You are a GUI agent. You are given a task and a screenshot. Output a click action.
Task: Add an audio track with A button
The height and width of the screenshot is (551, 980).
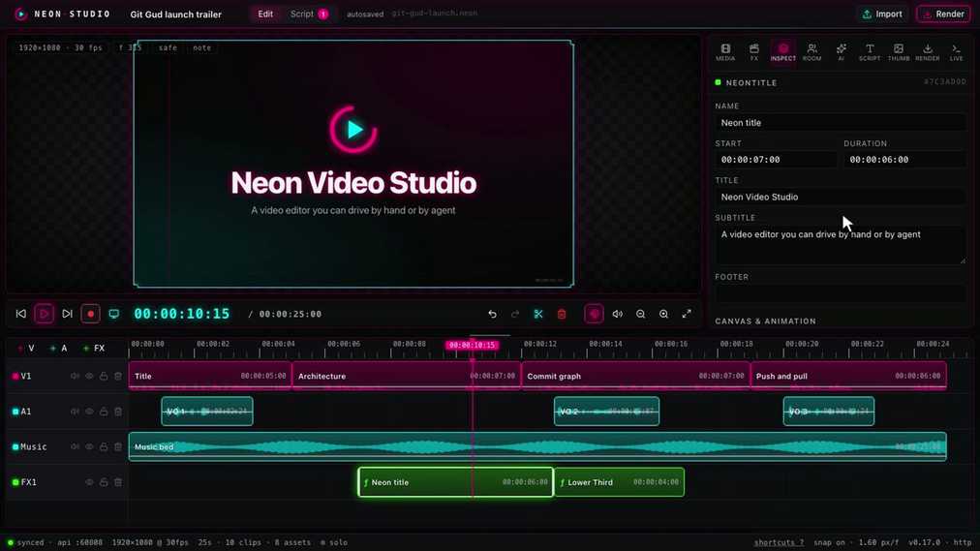(x=59, y=348)
